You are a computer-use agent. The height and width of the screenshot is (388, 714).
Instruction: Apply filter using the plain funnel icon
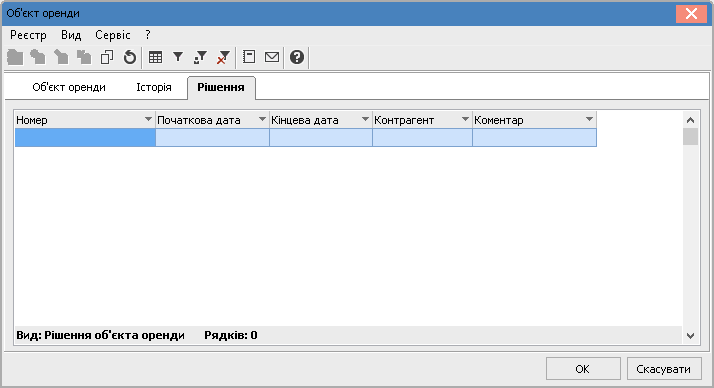point(178,57)
